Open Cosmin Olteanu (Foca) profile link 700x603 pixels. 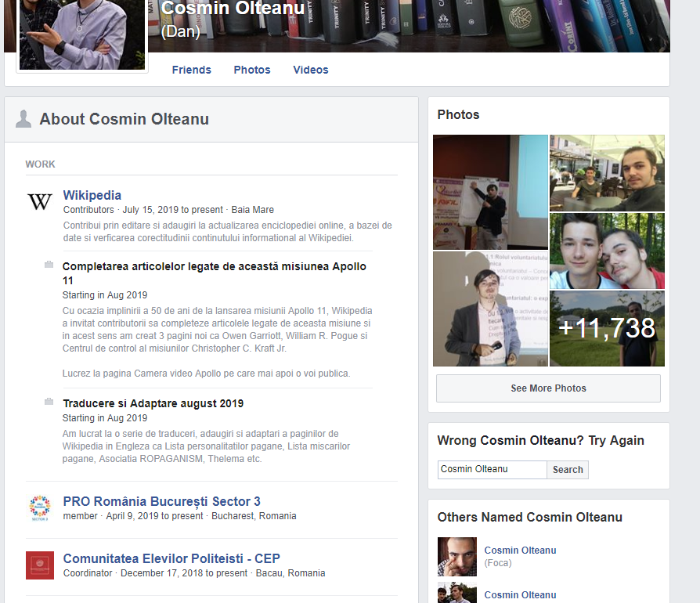520,551
